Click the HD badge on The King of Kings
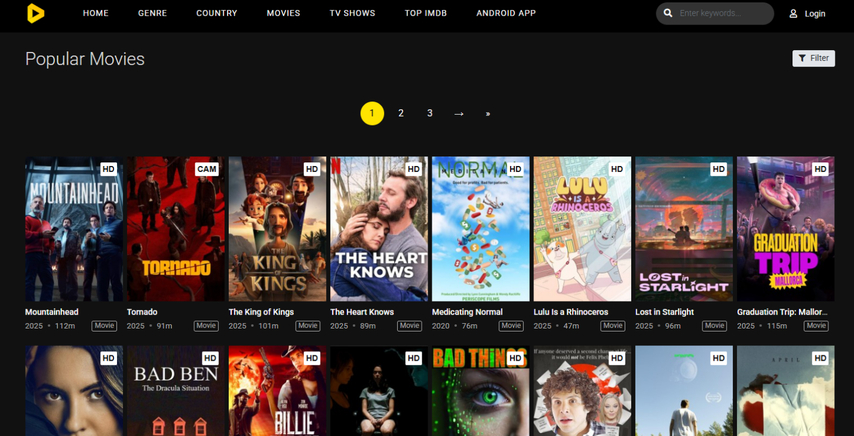The width and height of the screenshot is (854, 436). tap(312, 169)
